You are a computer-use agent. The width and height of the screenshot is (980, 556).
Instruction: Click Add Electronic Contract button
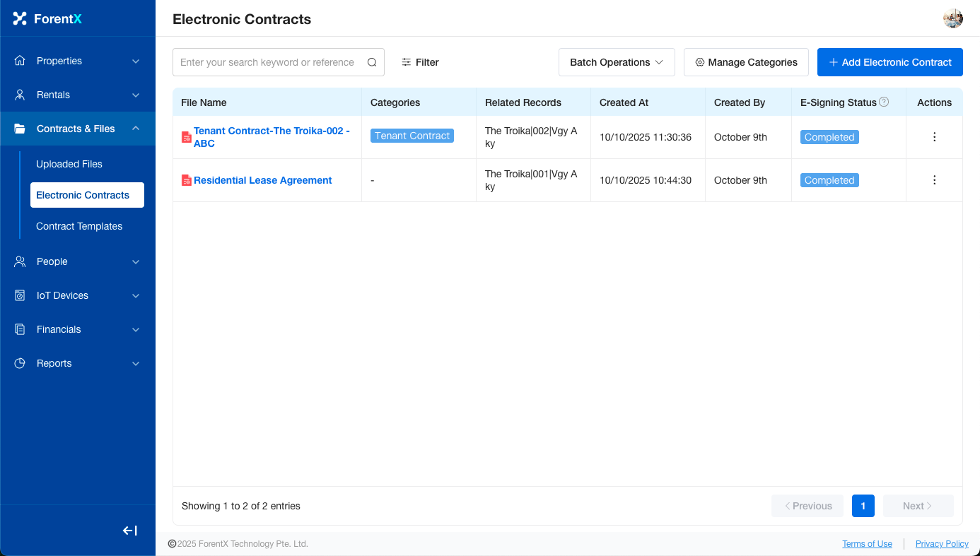[889, 62]
